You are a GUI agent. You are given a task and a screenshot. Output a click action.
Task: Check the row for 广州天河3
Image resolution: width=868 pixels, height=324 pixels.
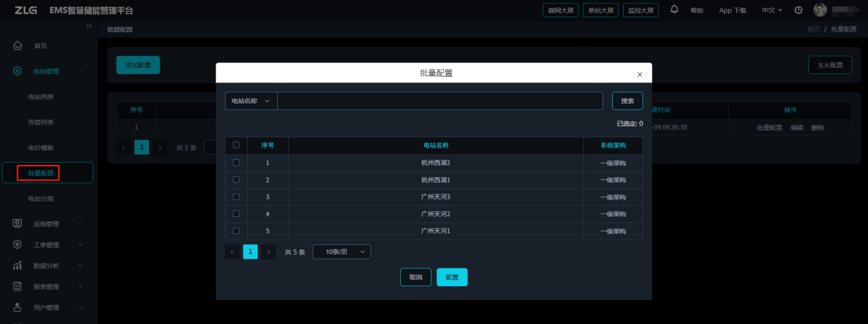(x=237, y=197)
